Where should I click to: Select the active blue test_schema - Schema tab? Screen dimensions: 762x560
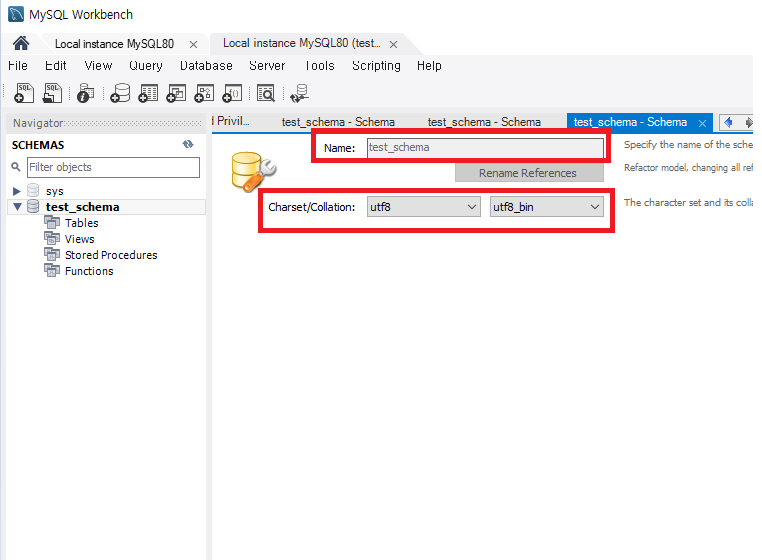coord(630,122)
